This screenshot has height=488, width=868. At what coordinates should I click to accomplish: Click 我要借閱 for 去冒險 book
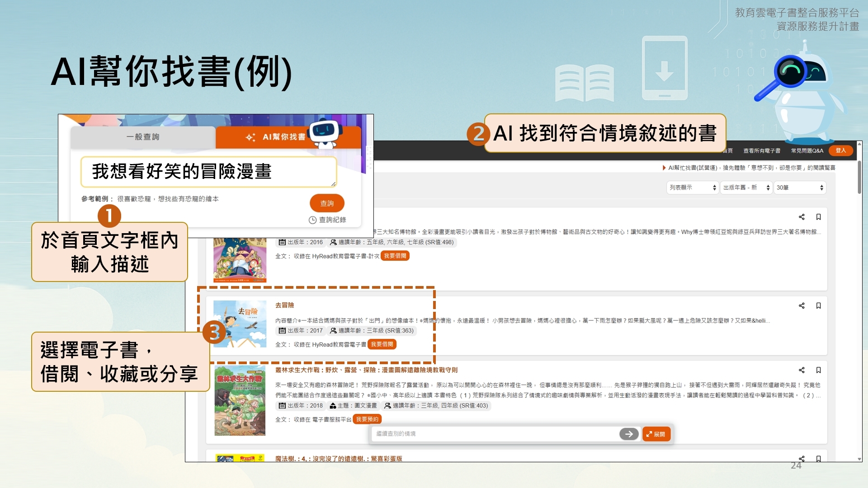[382, 344]
